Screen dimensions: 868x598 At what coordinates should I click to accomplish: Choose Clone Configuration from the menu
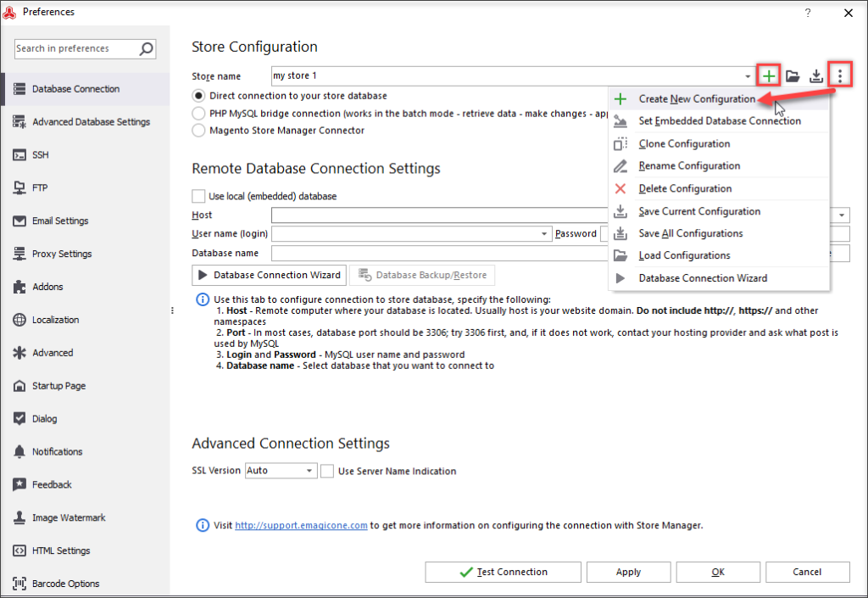click(684, 144)
